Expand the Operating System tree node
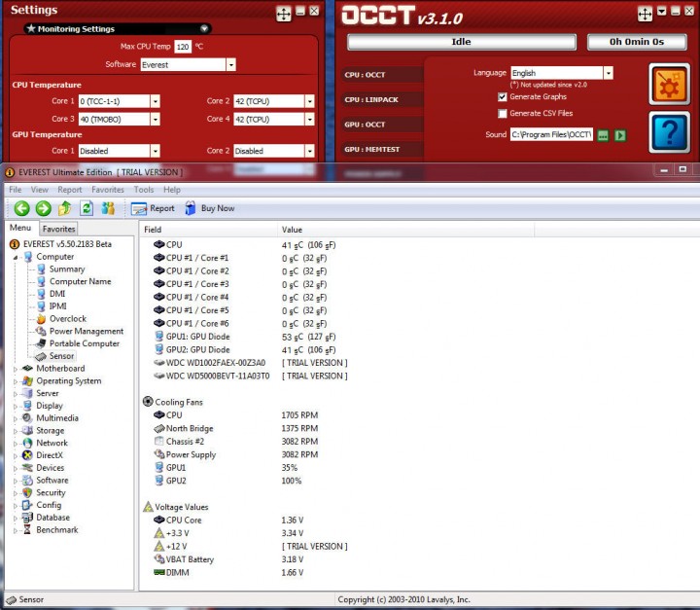The height and width of the screenshot is (610, 700). point(16,381)
